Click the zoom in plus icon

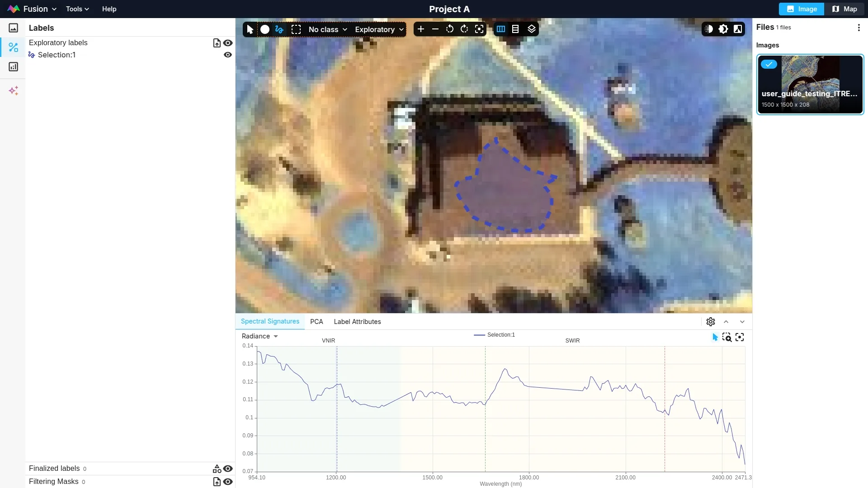click(x=421, y=29)
